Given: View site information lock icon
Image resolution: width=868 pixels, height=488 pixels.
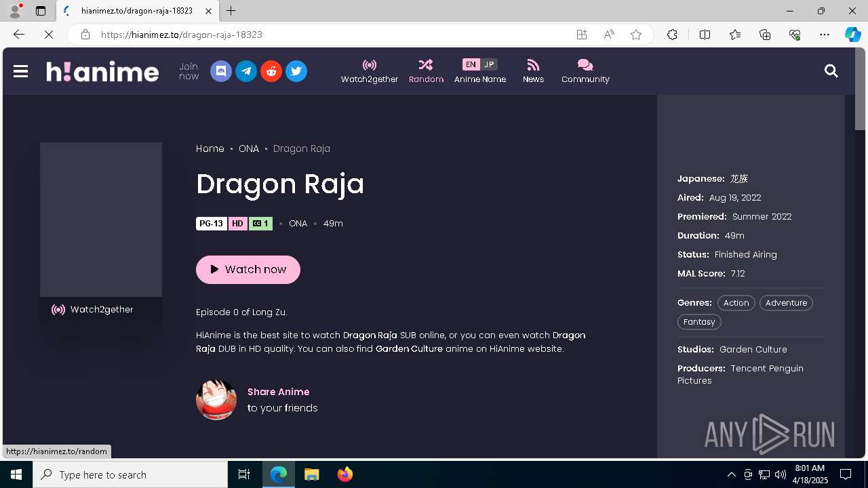Looking at the screenshot, I should tap(85, 35).
